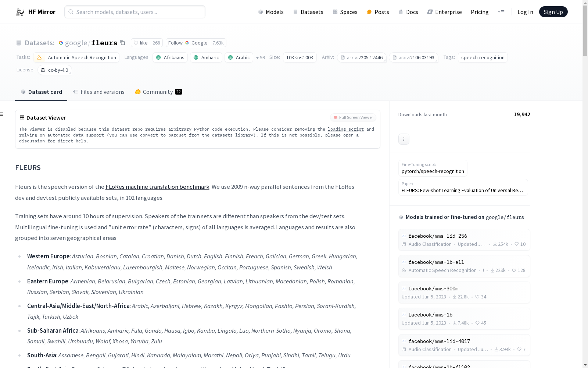
Task: Switch to Files and versions tab
Action: click(98, 92)
